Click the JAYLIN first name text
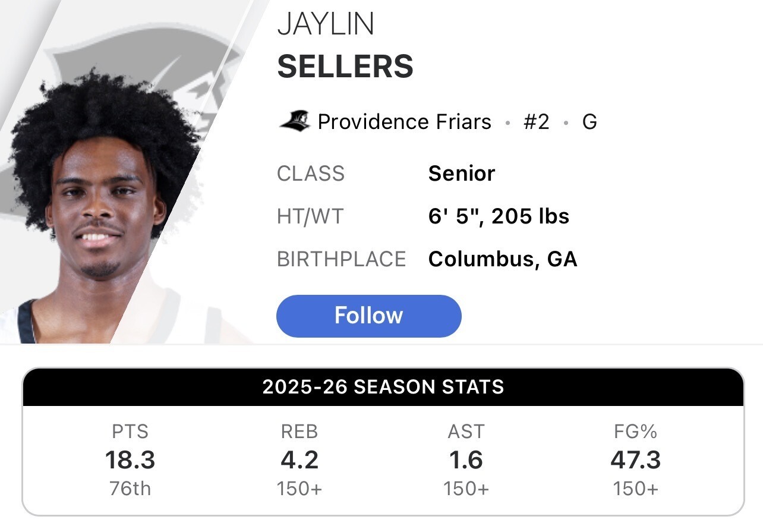Image resolution: width=763 pixels, height=532 pixels. [326, 24]
